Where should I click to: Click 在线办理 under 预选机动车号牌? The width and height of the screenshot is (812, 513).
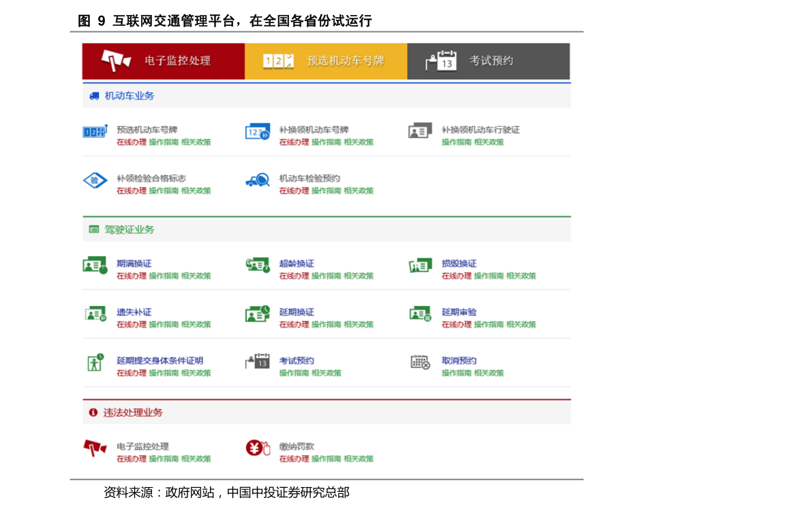click(131, 142)
